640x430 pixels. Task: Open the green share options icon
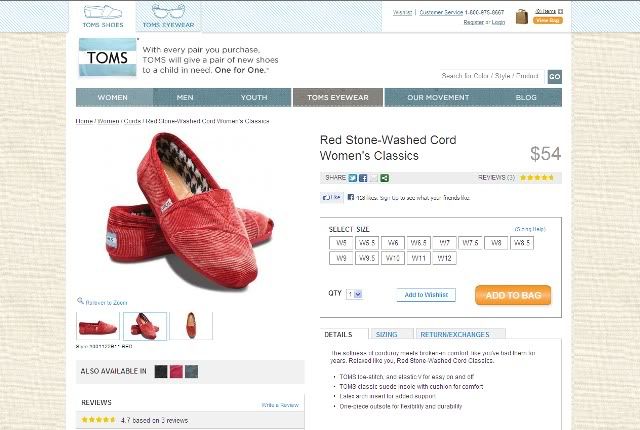[x=384, y=178]
